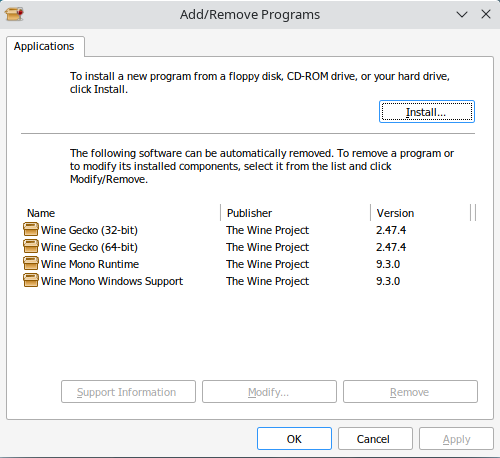Image resolution: width=500 pixels, height=458 pixels.
Task: Click the publisher cell of Wine Mono Windows Support
Action: [268, 281]
